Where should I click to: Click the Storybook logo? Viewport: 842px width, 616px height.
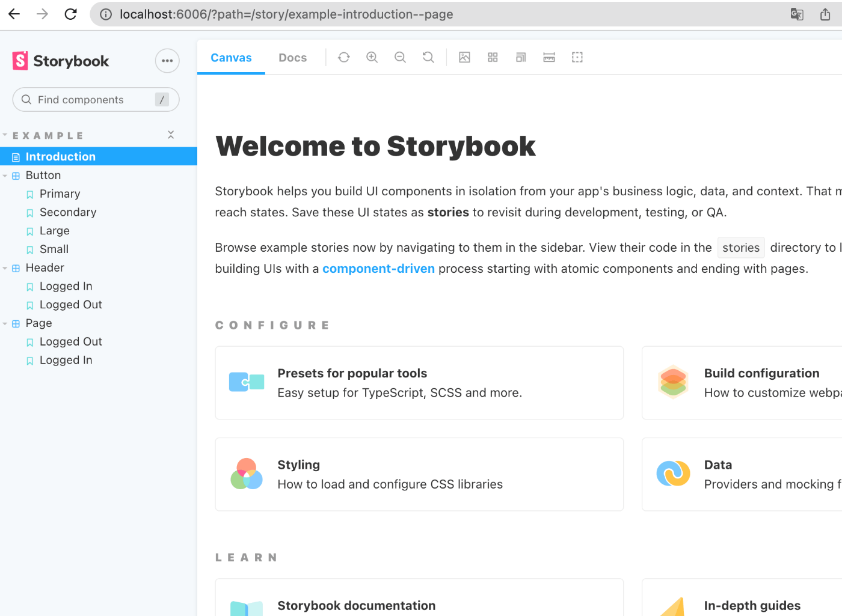coord(61,61)
